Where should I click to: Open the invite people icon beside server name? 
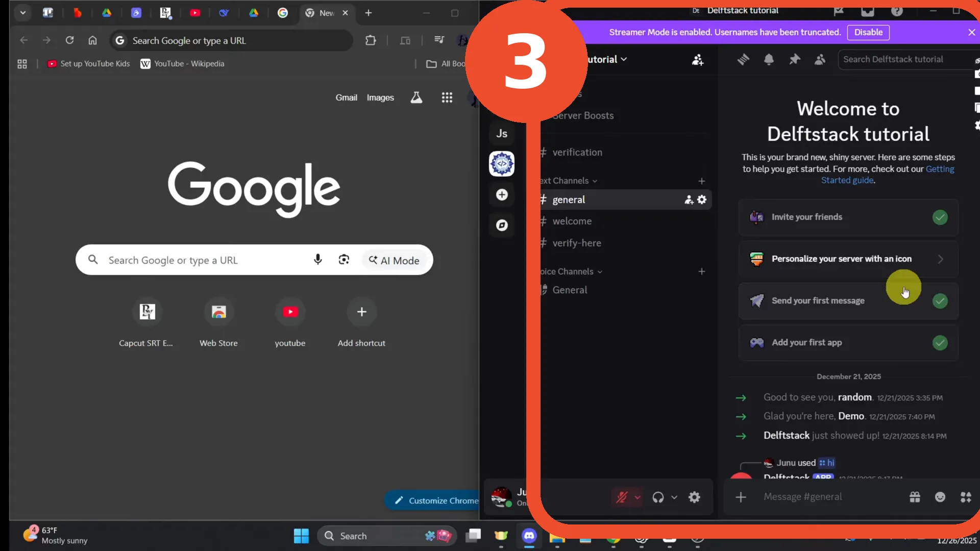point(698,60)
